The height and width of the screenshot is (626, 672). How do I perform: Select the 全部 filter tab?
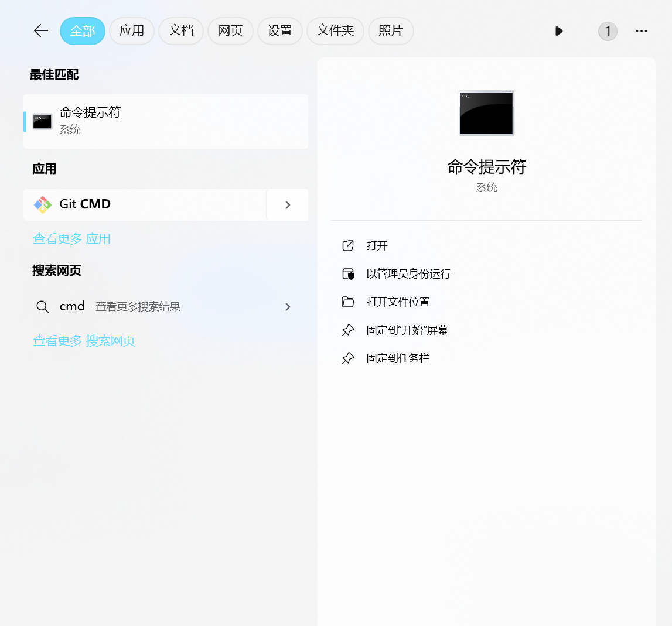pos(83,31)
